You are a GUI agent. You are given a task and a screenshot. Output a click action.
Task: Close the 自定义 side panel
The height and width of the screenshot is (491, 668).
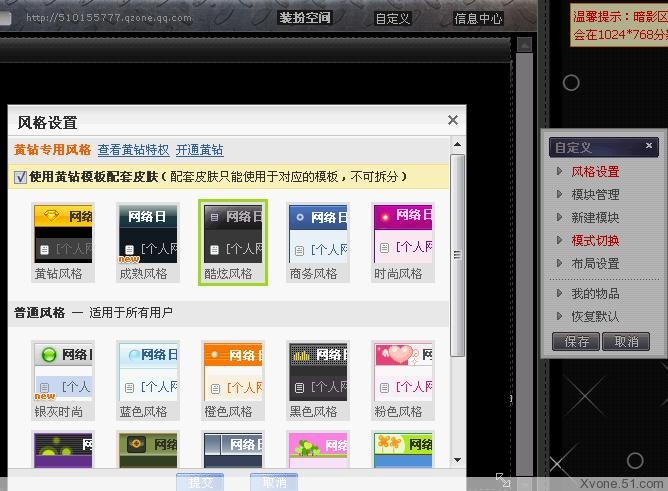[649, 145]
